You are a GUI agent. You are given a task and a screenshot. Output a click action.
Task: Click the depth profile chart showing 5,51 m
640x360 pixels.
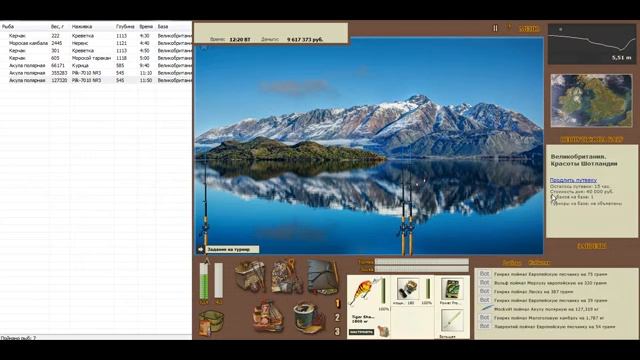pos(591,44)
